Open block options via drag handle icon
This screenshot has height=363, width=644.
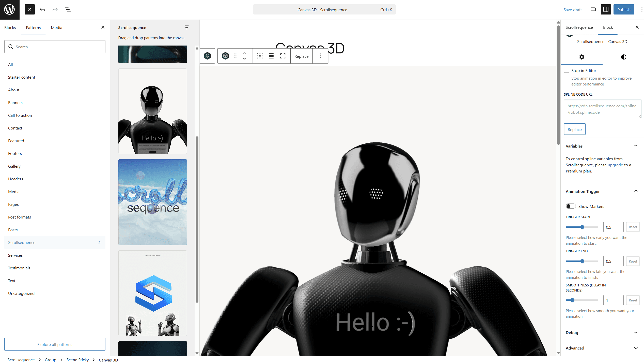click(235, 56)
